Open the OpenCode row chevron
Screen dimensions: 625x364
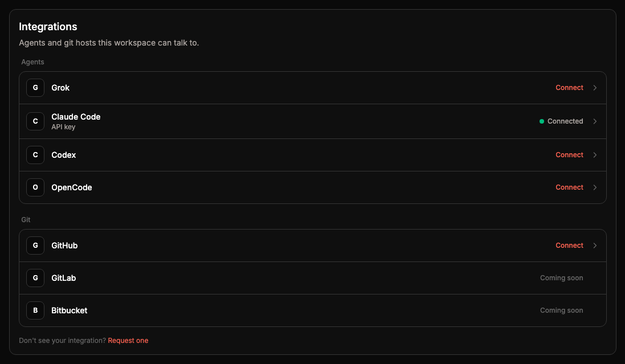[595, 187]
